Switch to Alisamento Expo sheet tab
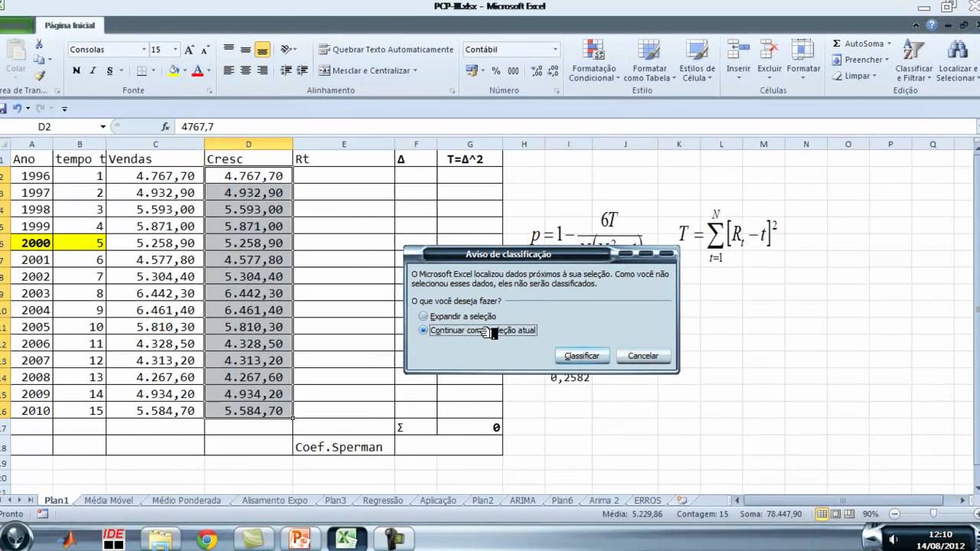This screenshot has height=551, width=980. click(275, 500)
